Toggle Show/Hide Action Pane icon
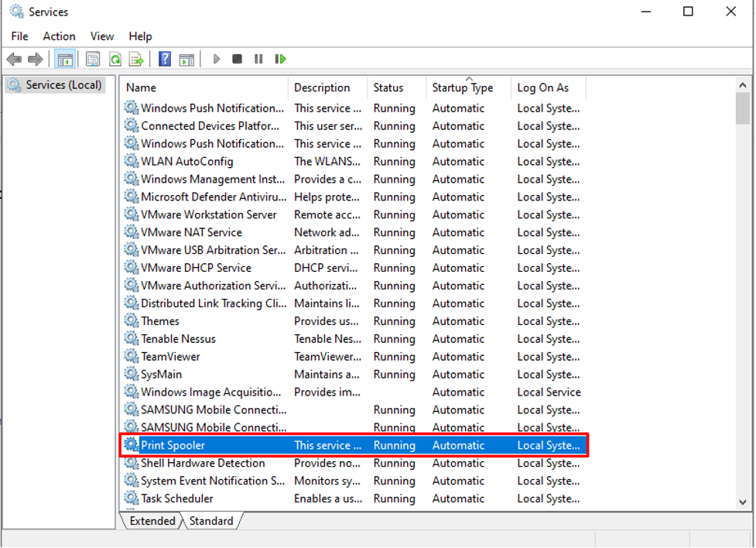The image size is (756, 548). 186,60
